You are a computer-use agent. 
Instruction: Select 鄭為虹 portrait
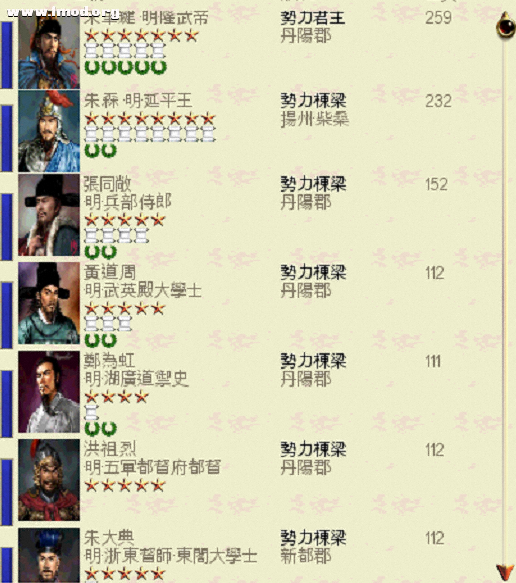point(49,392)
